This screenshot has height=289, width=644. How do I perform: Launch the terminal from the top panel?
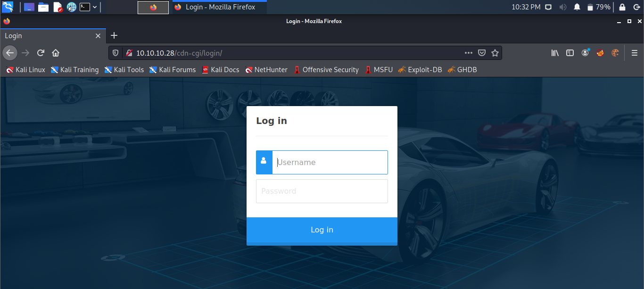pos(85,7)
